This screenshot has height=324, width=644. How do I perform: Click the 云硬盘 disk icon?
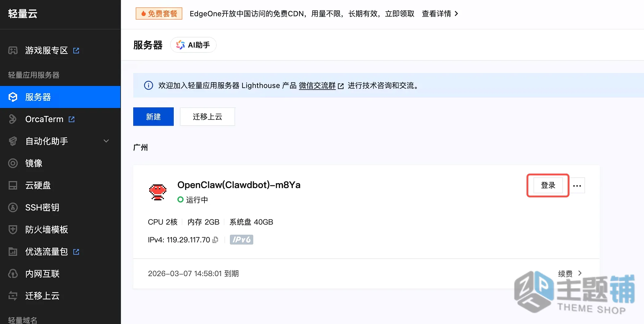coord(13,185)
